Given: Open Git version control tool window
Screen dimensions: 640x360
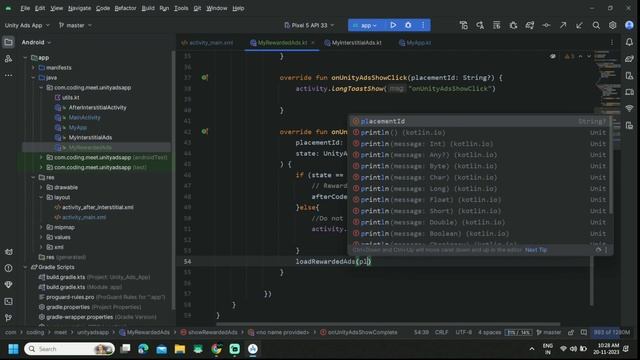Looking at the screenshot, I should [8, 317].
